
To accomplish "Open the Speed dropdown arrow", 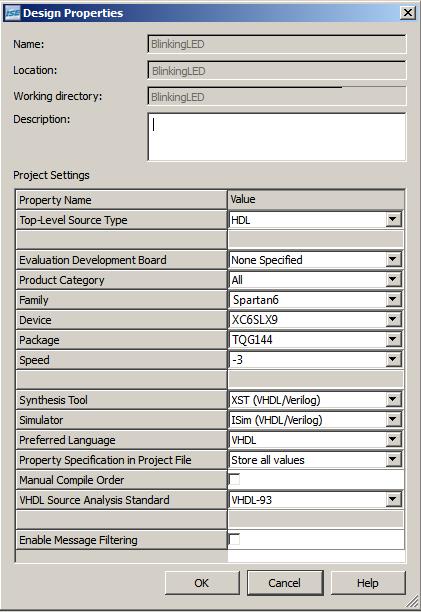I will coord(393,359).
